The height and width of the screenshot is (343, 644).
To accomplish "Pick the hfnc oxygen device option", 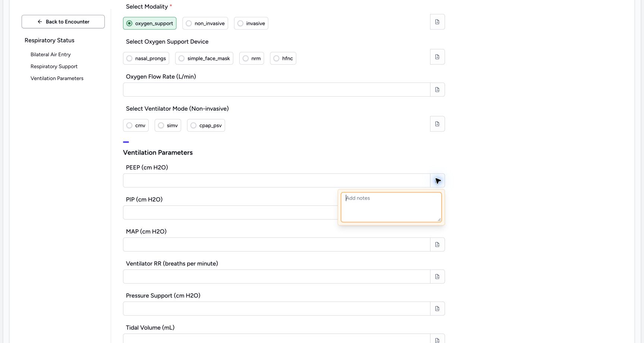I will point(283,58).
